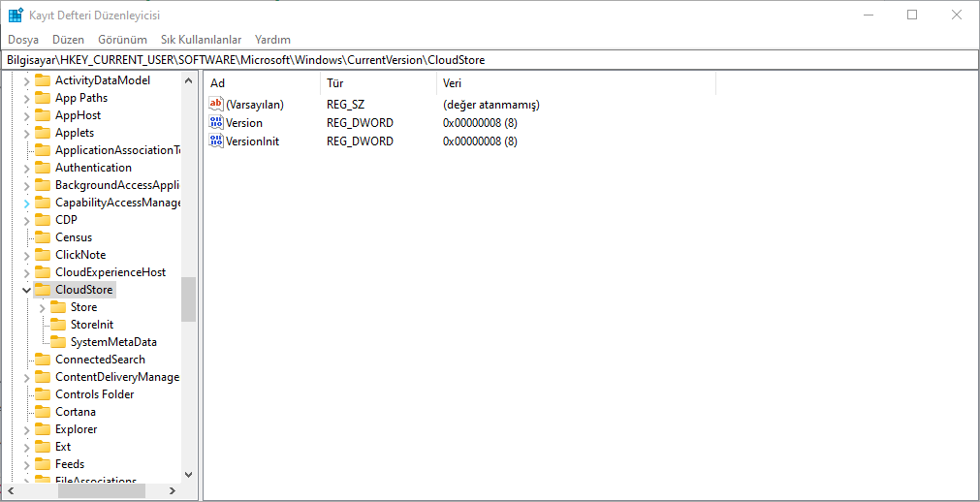Screen dimensions: 980x502
Task: Open the Sık Kullanılanlar menu
Action: pyautogui.click(x=202, y=40)
